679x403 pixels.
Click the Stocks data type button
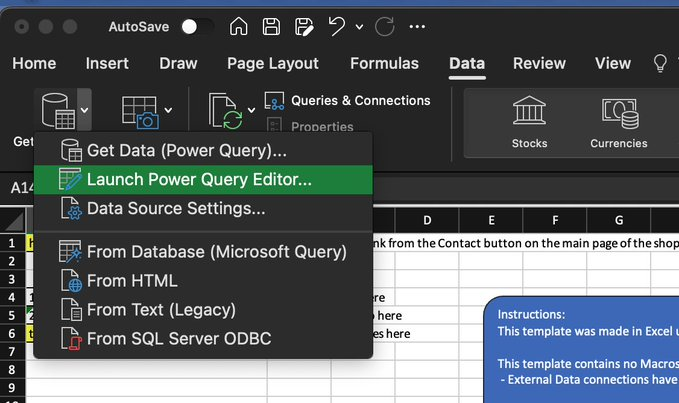click(529, 123)
